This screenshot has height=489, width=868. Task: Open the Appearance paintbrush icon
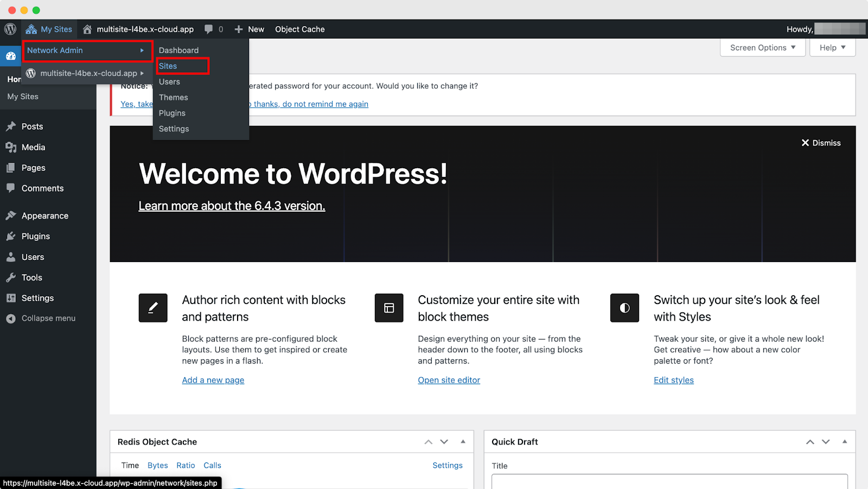pyautogui.click(x=12, y=215)
